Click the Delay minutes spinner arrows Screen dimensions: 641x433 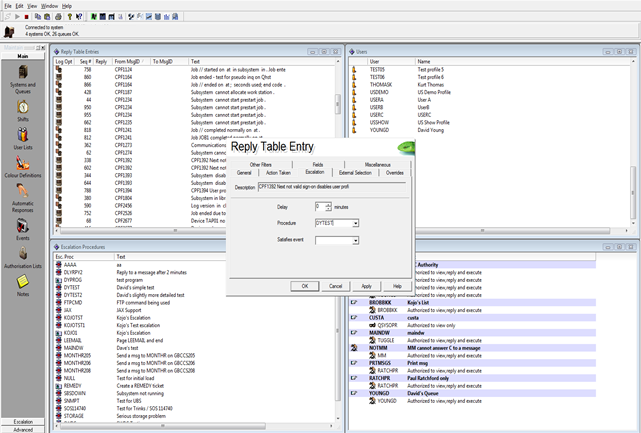[329, 206]
